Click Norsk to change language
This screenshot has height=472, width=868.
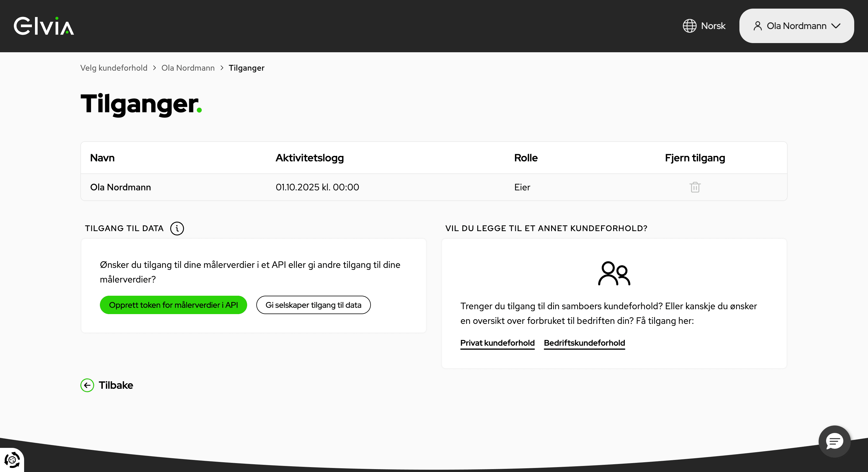(x=713, y=26)
